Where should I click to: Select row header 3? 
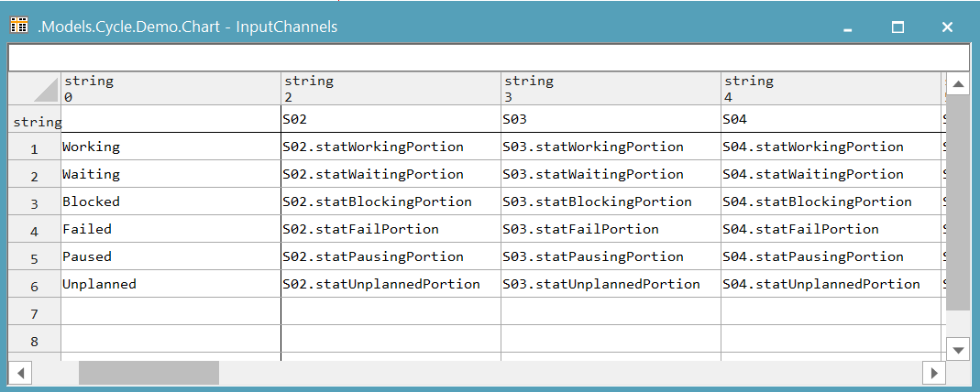click(35, 202)
